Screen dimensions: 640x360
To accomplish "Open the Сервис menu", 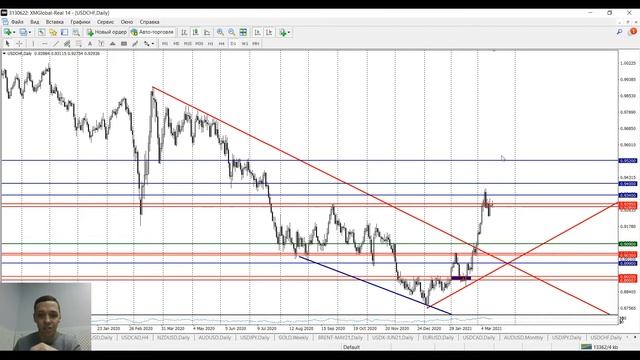I will (x=105, y=22).
